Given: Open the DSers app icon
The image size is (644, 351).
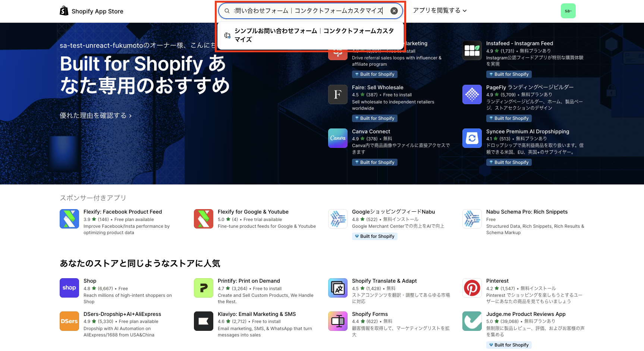Looking at the screenshot, I should click(x=69, y=321).
